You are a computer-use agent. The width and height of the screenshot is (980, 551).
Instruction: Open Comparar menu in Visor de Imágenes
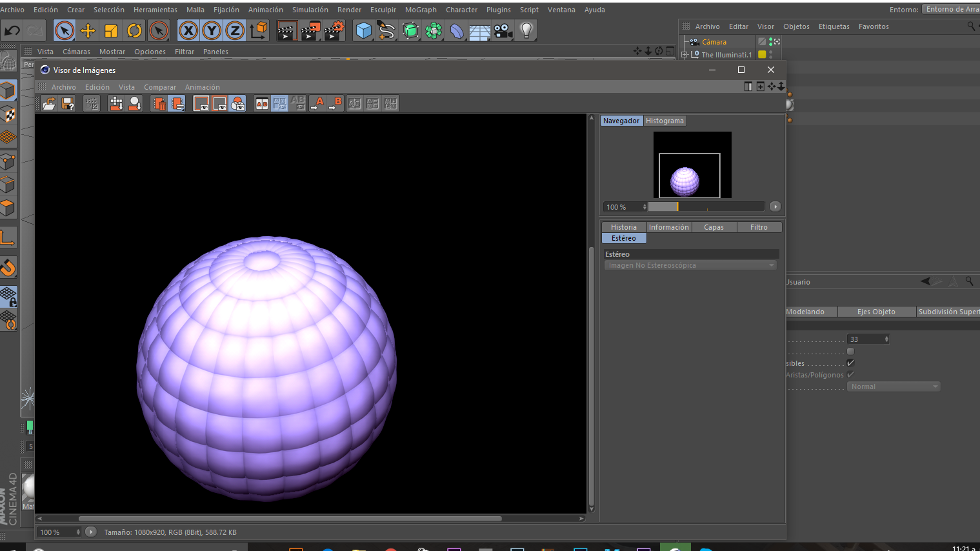160,87
